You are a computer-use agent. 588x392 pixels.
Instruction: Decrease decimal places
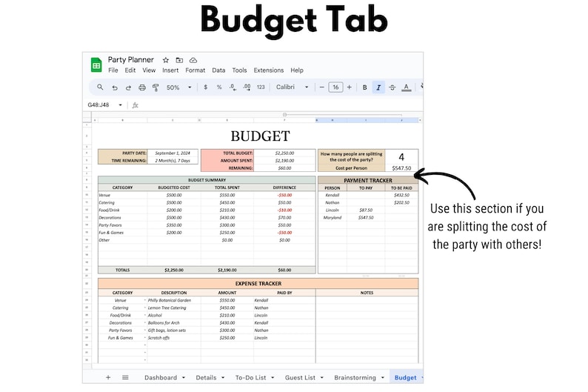(x=233, y=87)
